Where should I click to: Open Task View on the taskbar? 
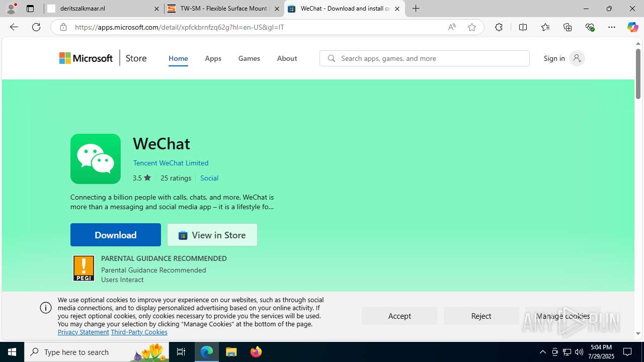pos(181,352)
